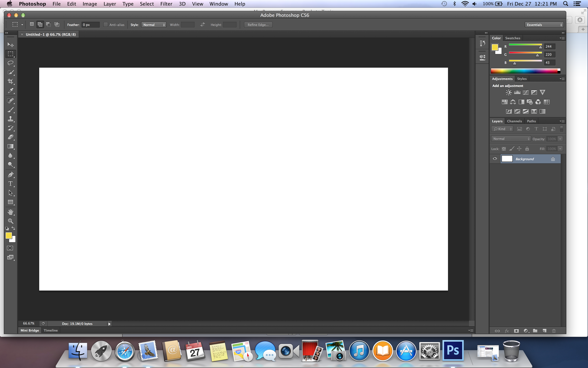Image resolution: width=588 pixels, height=368 pixels.
Task: Select the Eraser tool
Action: click(x=10, y=137)
